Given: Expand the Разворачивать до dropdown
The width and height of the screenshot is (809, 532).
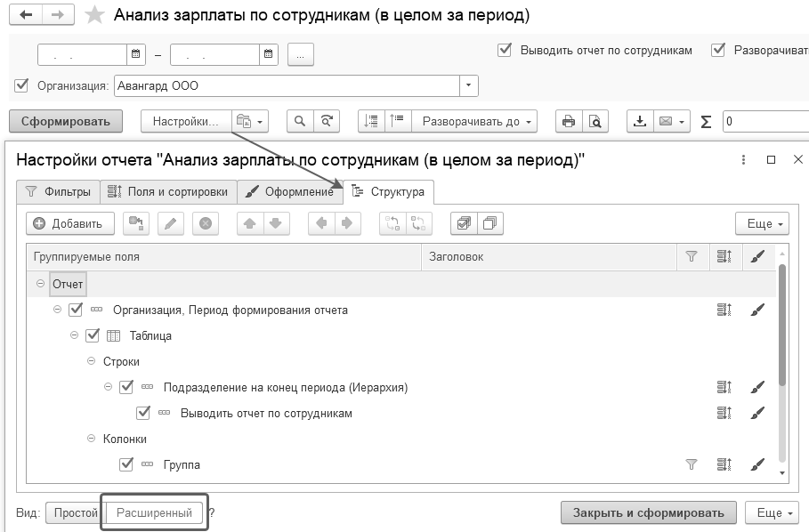Looking at the screenshot, I should 474,122.
